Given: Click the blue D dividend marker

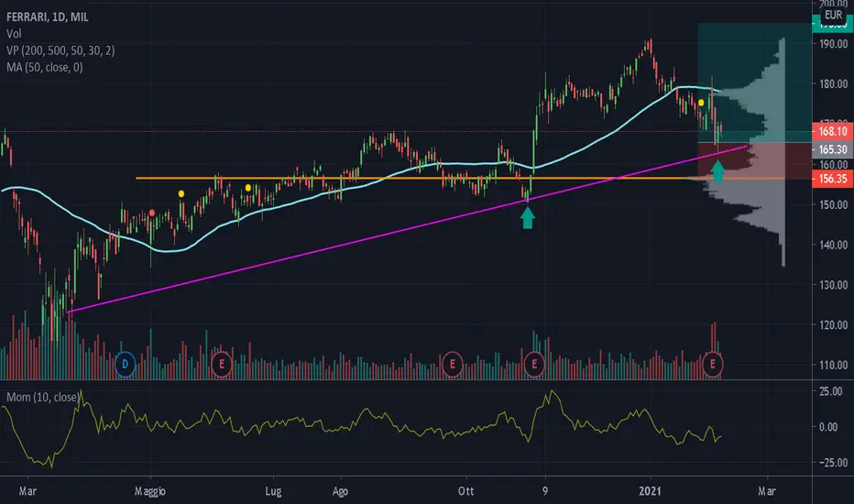Looking at the screenshot, I should click(125, 364).
